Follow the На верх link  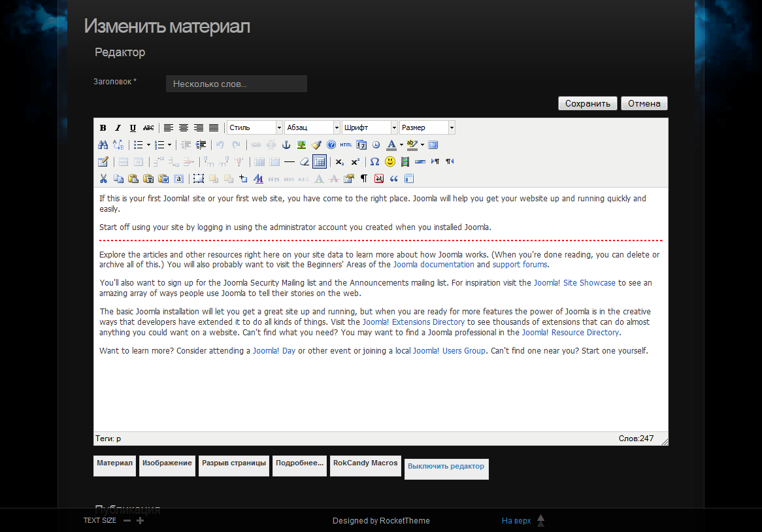pos(516,521)
